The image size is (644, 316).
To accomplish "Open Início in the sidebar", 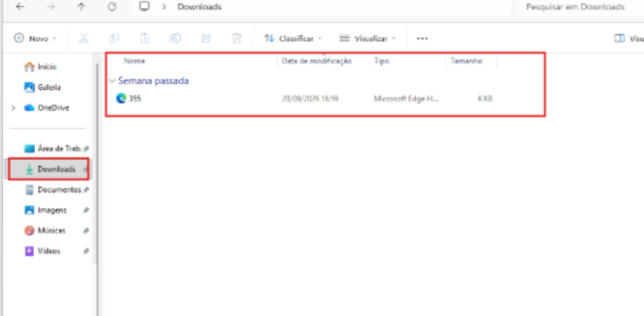I will pos(40,66).
